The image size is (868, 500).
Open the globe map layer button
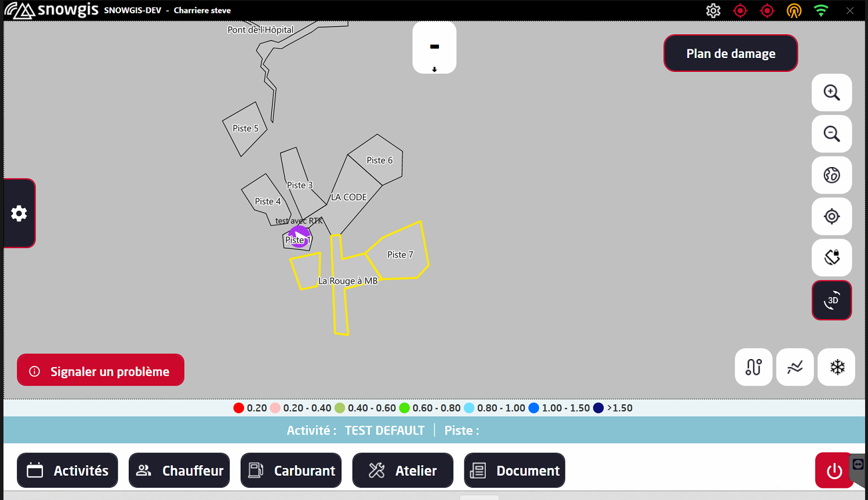tap(831, 175)
